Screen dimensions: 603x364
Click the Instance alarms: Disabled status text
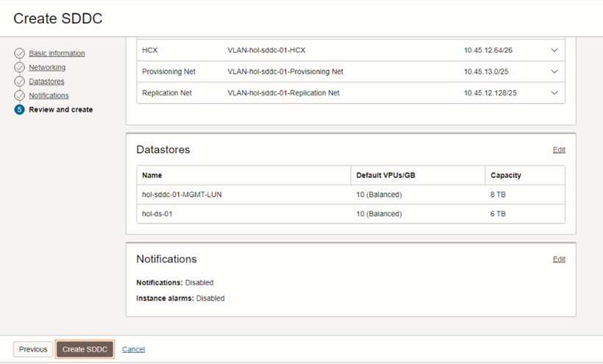pos(180,299)
